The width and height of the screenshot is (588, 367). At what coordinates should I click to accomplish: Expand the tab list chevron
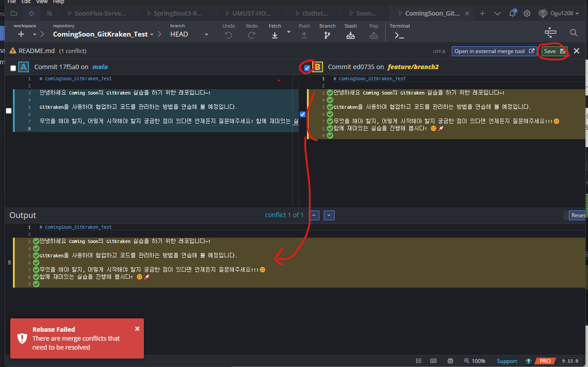point(498,13)
